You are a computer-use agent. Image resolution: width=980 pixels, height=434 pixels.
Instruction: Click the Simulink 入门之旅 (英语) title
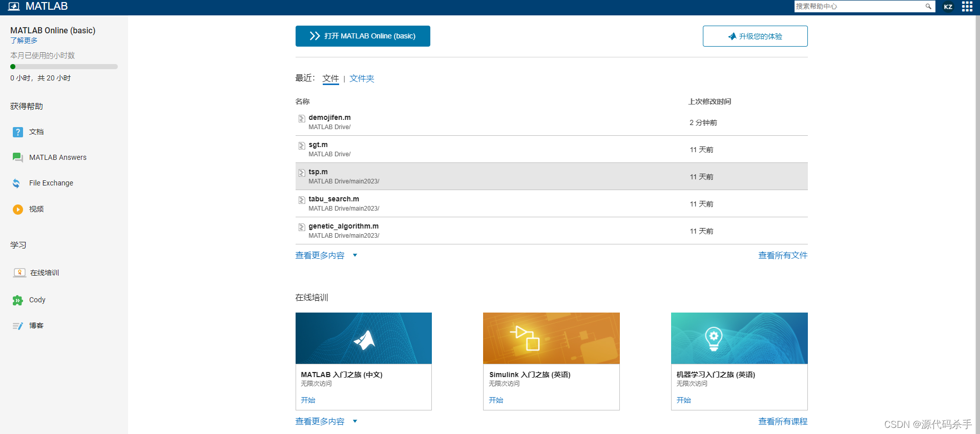pos(530,375)
